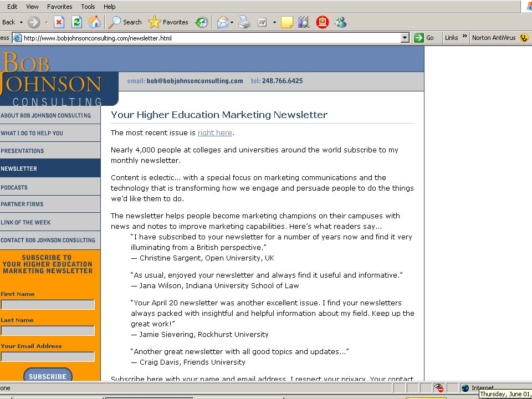Open the History clock icon

[202, 22]
